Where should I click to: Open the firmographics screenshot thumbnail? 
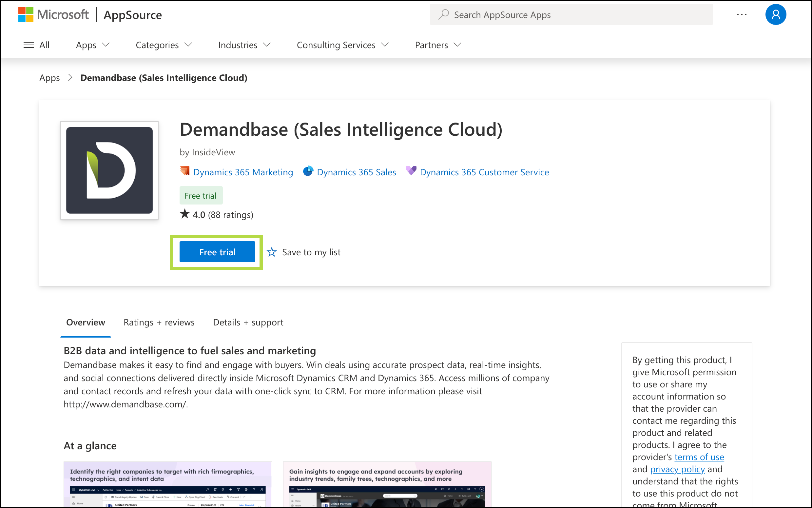(x=168, y=484)
